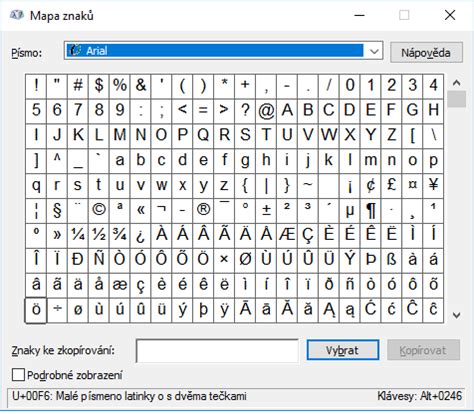Click the Klávesy: Alt+0246 status text
The height and width of the screenshot is (414, 474).
click(420, 396)
